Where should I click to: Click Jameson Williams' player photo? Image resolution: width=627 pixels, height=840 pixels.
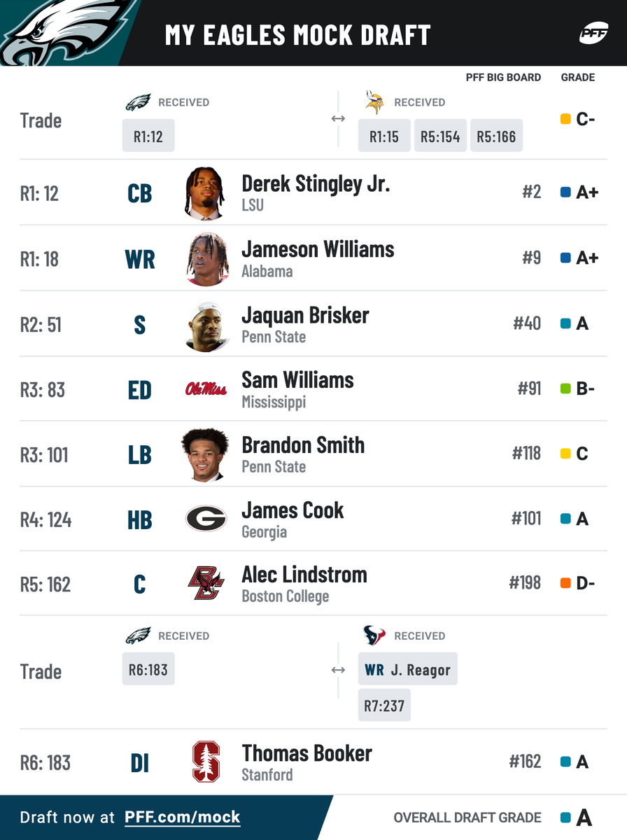click(207, 259)
